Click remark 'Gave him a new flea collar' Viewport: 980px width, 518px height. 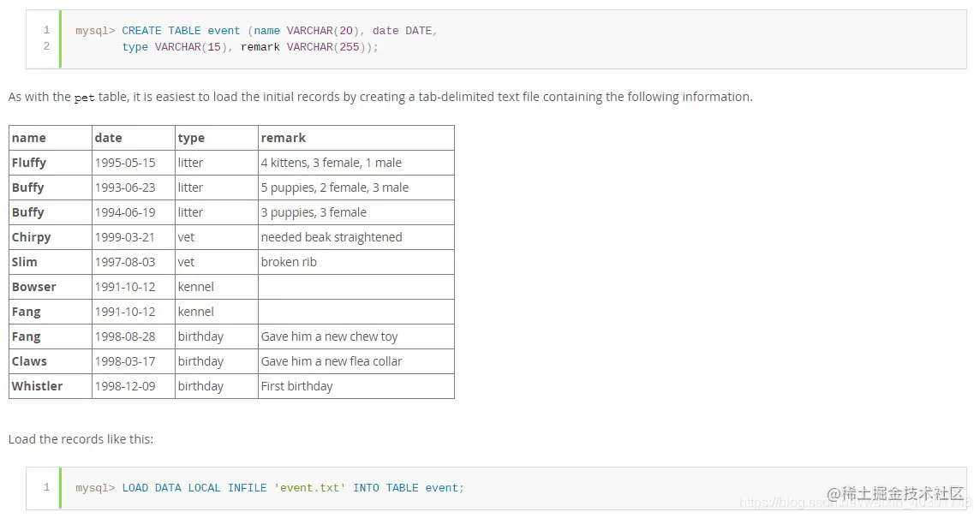[332, 361]
